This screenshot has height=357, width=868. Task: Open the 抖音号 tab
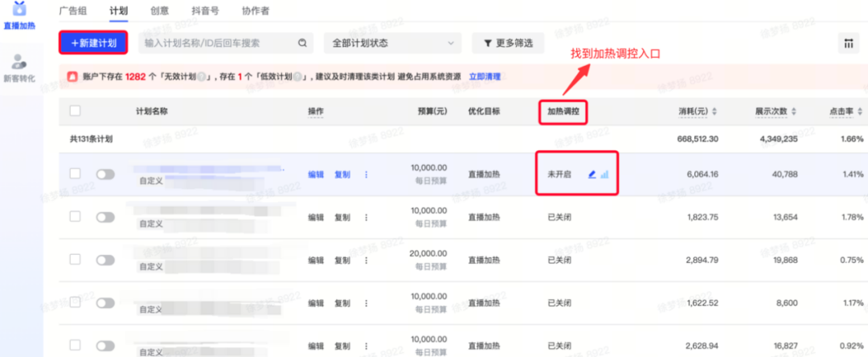(x=206, y=10)
